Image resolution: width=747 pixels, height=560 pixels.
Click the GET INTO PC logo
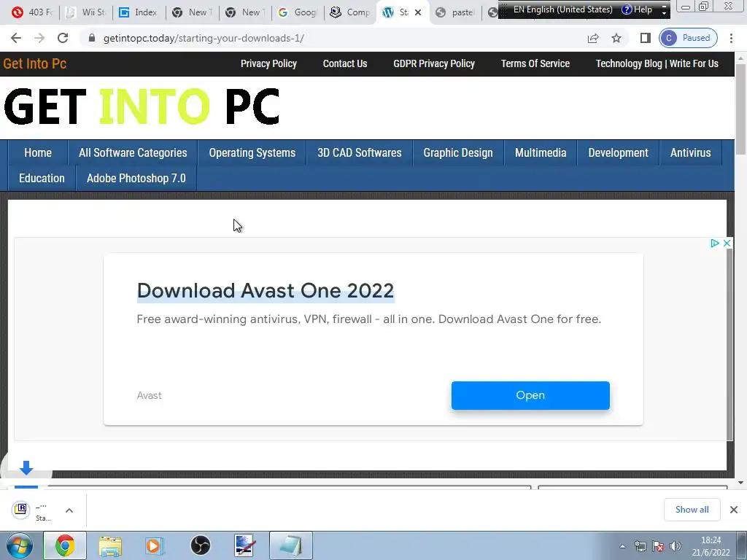(x=142, y=107)
